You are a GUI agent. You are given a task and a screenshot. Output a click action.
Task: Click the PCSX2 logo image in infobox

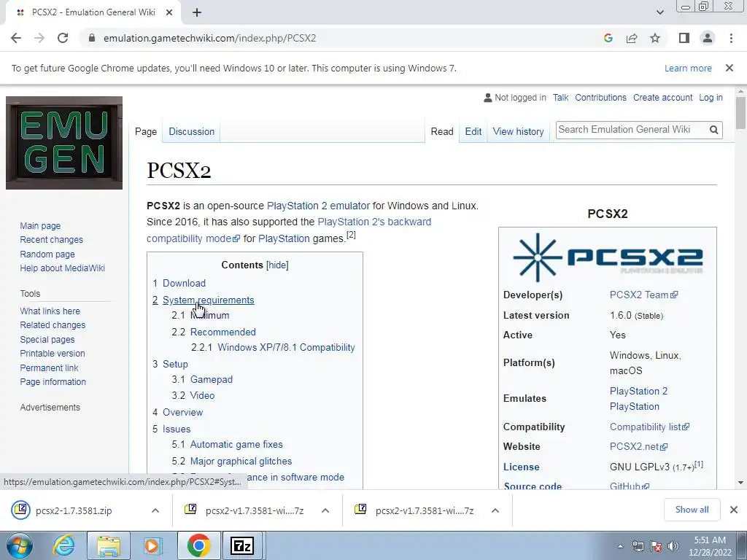tap(608, 257)
